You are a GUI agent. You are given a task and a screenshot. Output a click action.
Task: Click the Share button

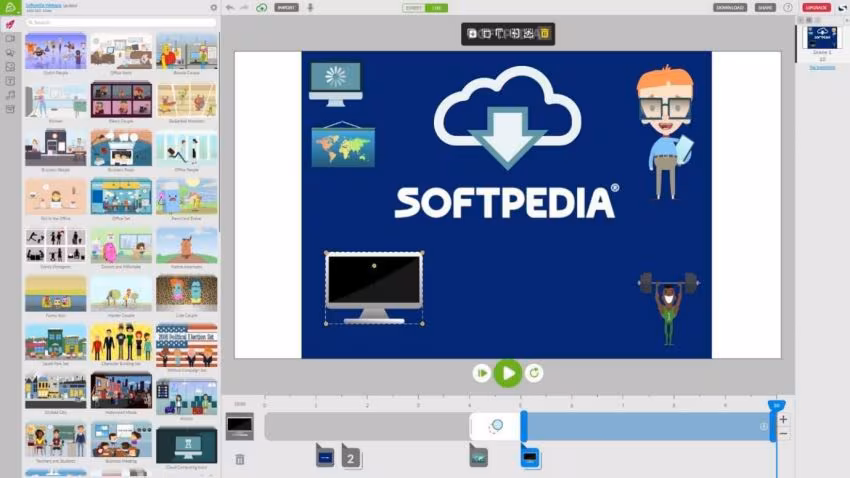(x=765, y=8)
